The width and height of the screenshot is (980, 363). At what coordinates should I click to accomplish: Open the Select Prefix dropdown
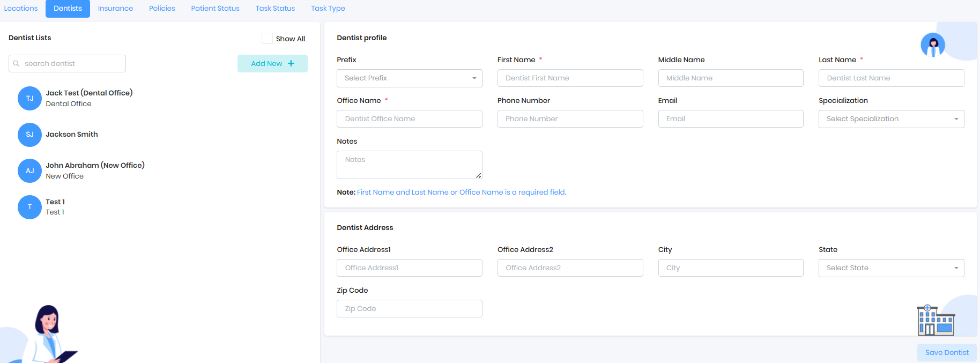click(410, 78)
